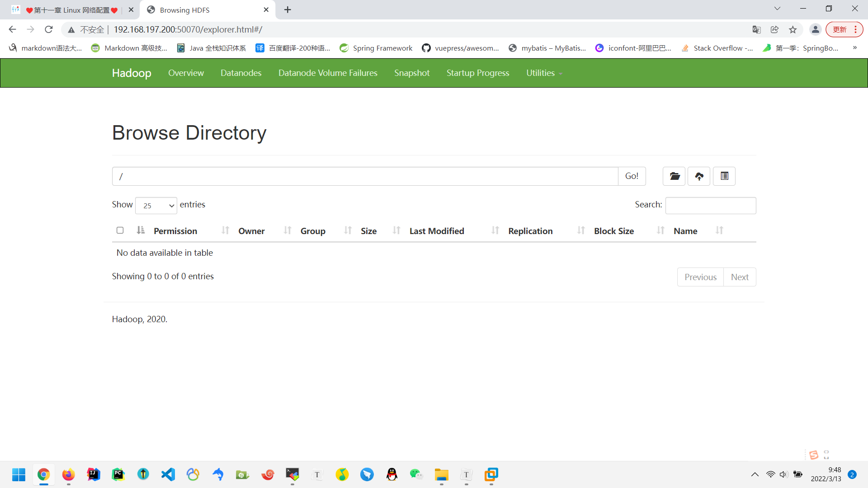Sort table by Owner column
The height and width of the screenshot is (488, 868).
coord(251,231)
